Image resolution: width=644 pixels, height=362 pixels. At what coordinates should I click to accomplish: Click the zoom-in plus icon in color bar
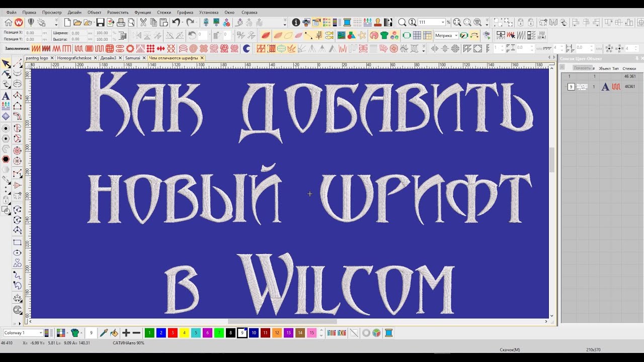pos(126,333)
